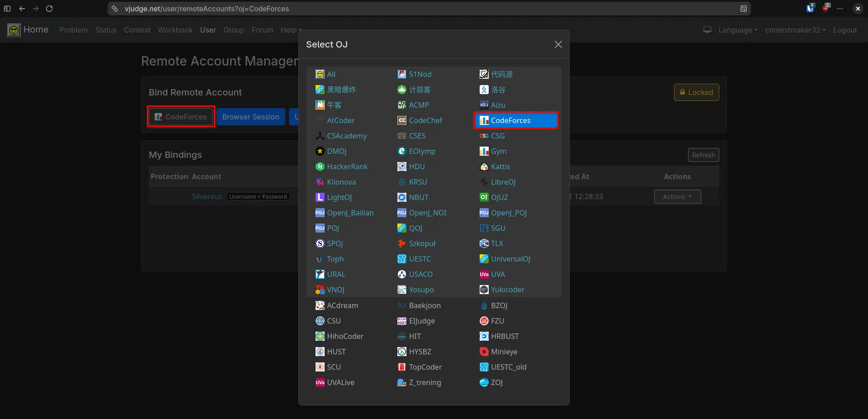Click the Browser Session button

pos(250,117)
